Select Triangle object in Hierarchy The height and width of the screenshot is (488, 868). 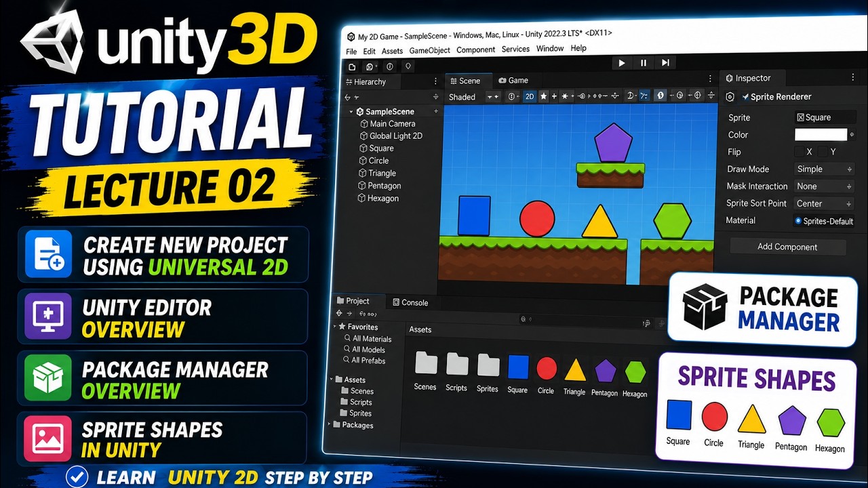(x=376, y=174)
